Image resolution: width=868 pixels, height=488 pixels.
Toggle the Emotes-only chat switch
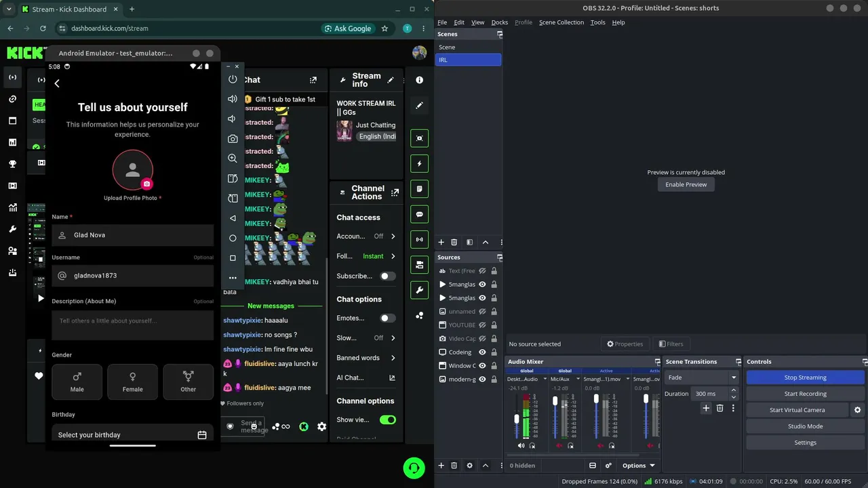tap(387, 318)
